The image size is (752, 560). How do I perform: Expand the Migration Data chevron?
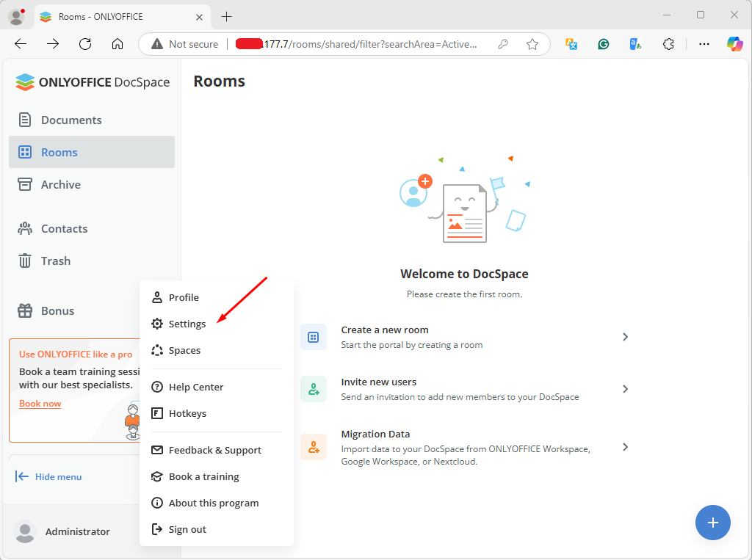click(625, 447)
